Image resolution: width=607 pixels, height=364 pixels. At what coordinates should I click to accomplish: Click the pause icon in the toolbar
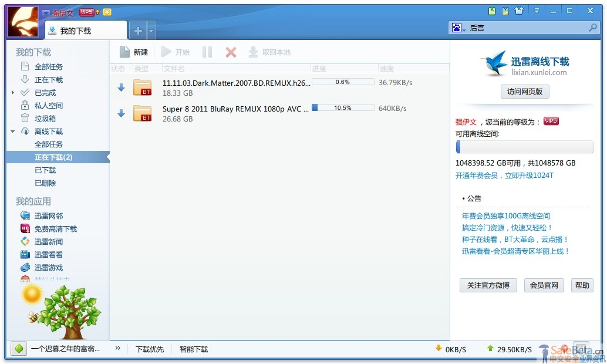(207, 52)
